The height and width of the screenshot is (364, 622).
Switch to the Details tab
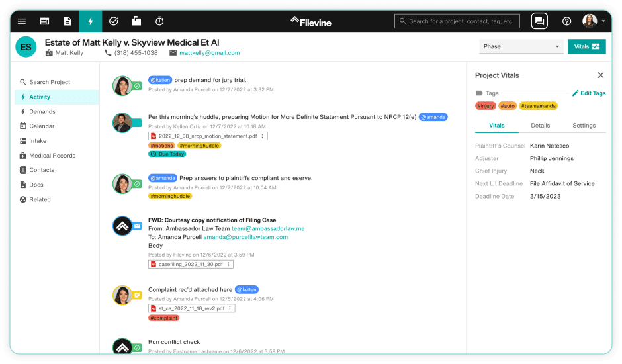click(x=541, y=126)
